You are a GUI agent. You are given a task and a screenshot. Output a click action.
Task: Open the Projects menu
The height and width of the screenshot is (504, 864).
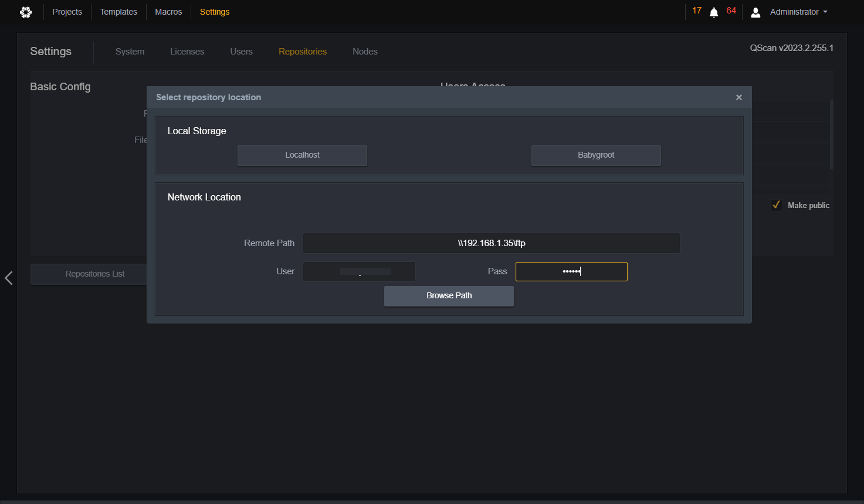pyautogui.click(x=67, y=12)
